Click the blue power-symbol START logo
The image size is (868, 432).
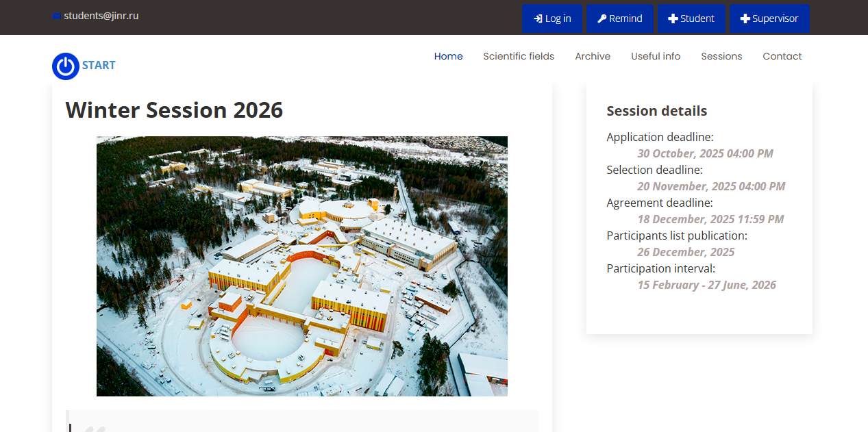pos(66,66)
